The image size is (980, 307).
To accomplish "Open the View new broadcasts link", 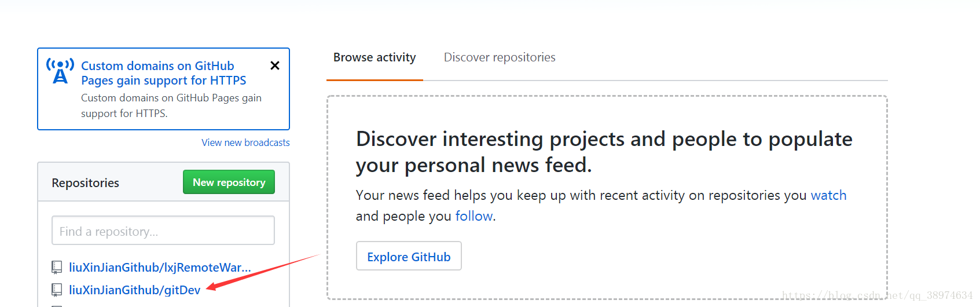I will click(x=245, y=142).
